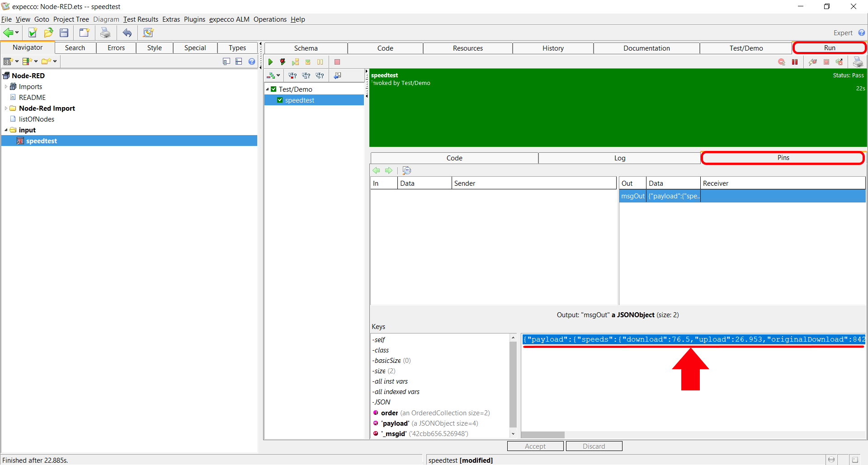Expand the Imports tree node

point(6,87)
